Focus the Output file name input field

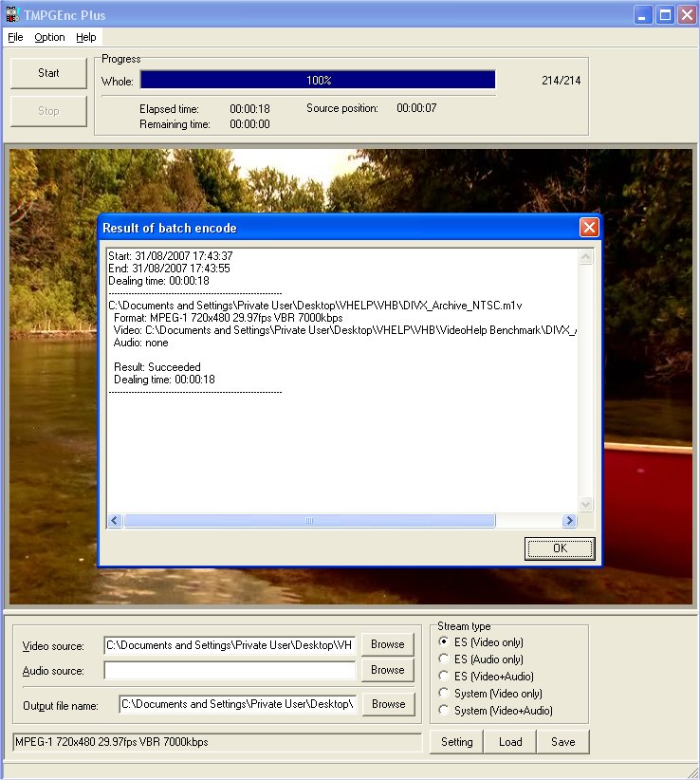point(238,704)
